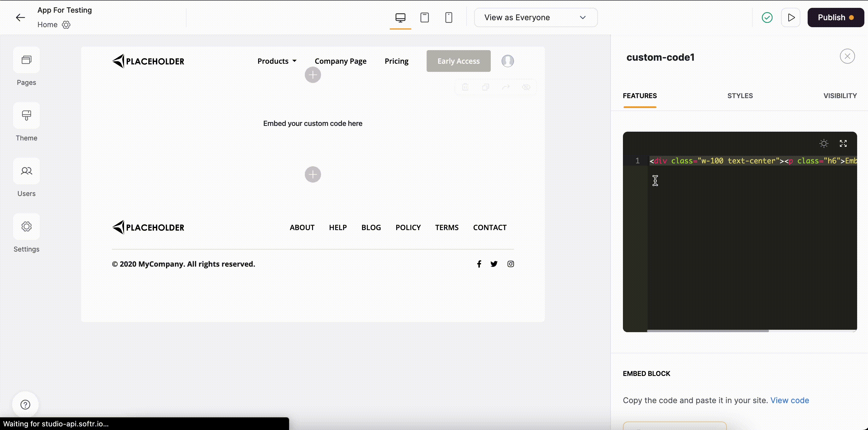The image size is (868, 430).
Task: Toggle the code editor light theme
Action: (824, 144)
